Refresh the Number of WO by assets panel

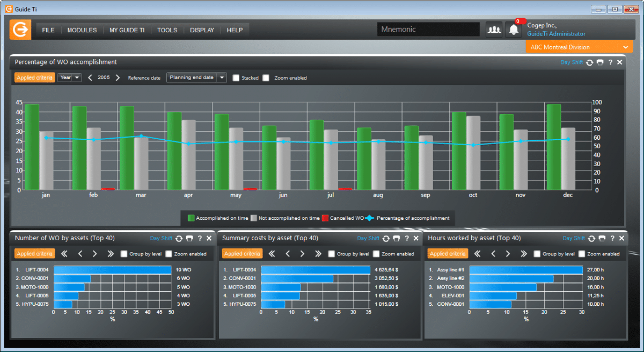(x=179, y=238)
